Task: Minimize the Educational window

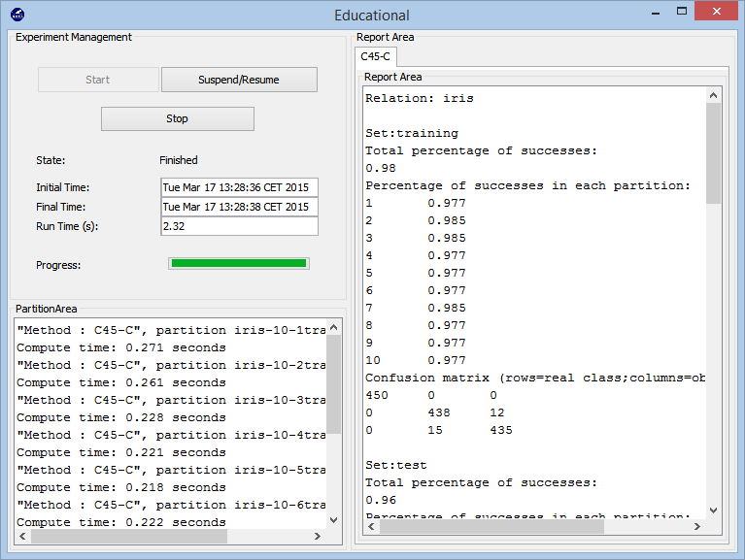Action: coord(656,12)
